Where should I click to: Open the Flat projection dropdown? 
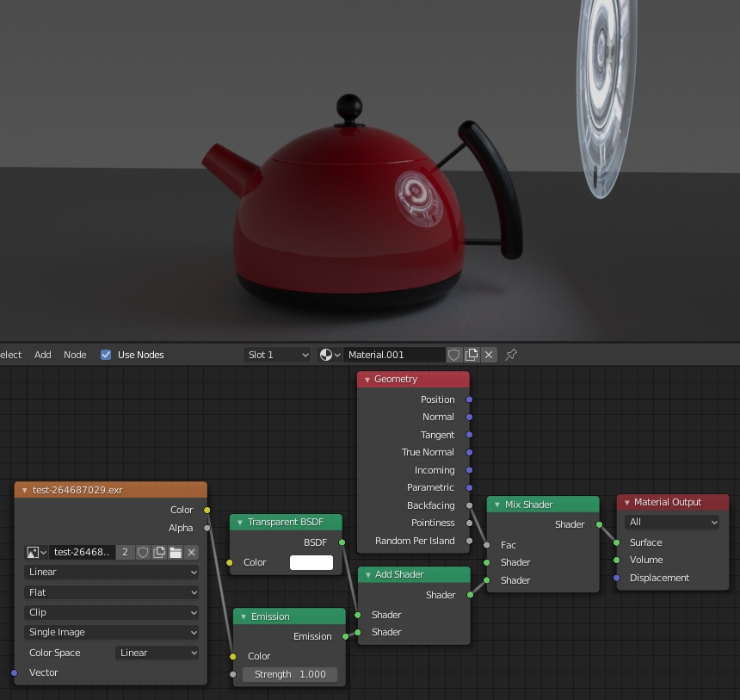[x=111, y=592]
